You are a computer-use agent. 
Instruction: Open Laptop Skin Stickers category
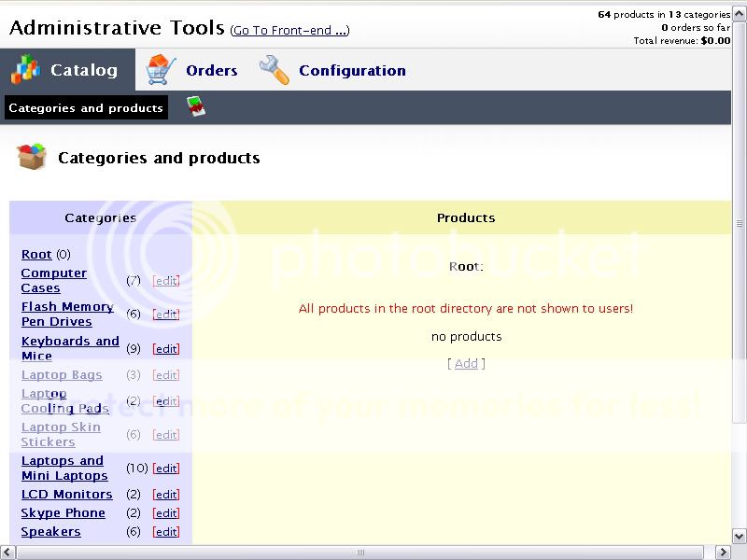pyautogui.click(x=61, y=434)
